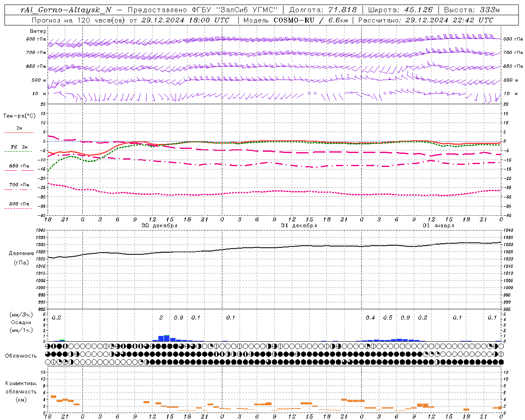Click the computed time Рассчитано: 29.12.2024 22:42 UTC

(426, 20)
